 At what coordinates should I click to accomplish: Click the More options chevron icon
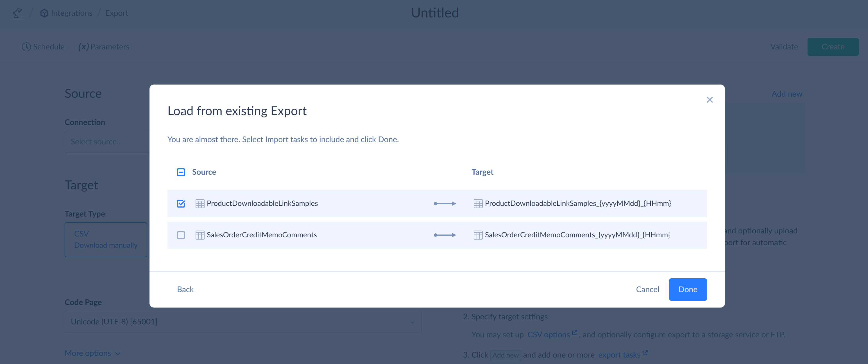click(118, 354)
